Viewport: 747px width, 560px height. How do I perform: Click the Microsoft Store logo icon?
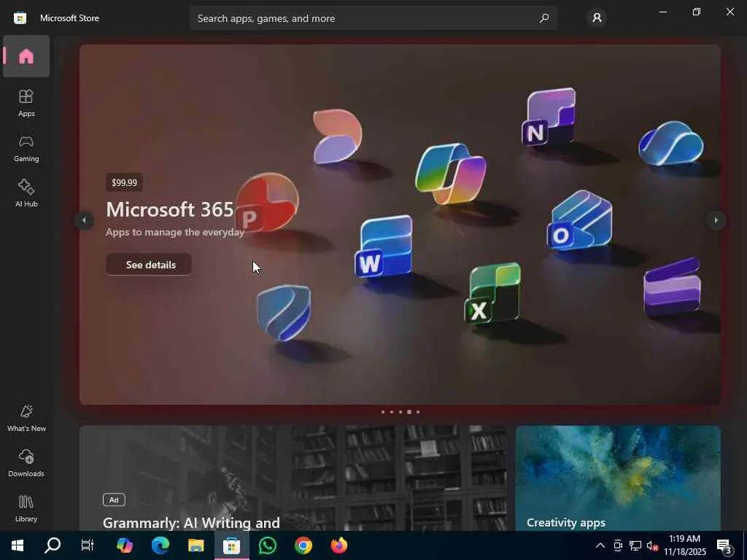[x=20, y=18]
